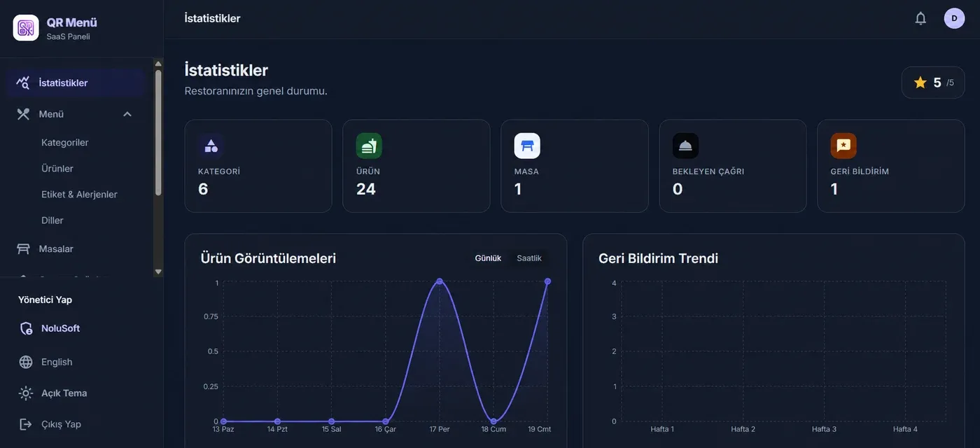Click the QR Menü logo icon
This screenshot has width=980, height=448.
pyautogui.click(x=26, y=28)
